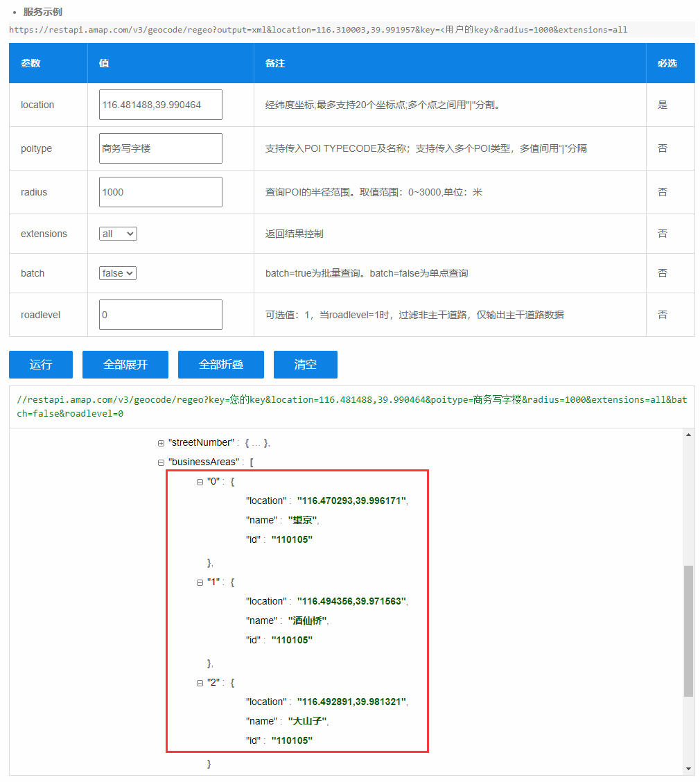Open the extensions dropdown showing all
Image resolution: width=700 pixels, height=782 pixels.
[117, 234]
